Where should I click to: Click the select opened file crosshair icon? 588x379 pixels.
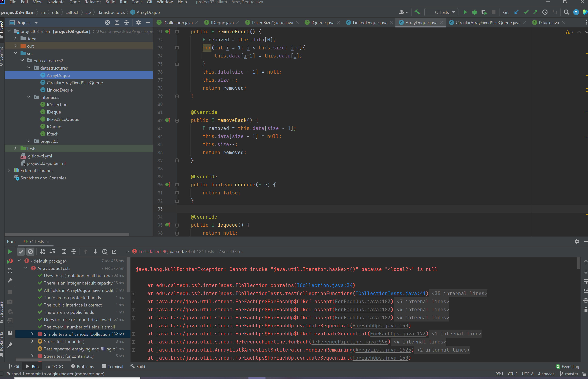tap(107, 22)
